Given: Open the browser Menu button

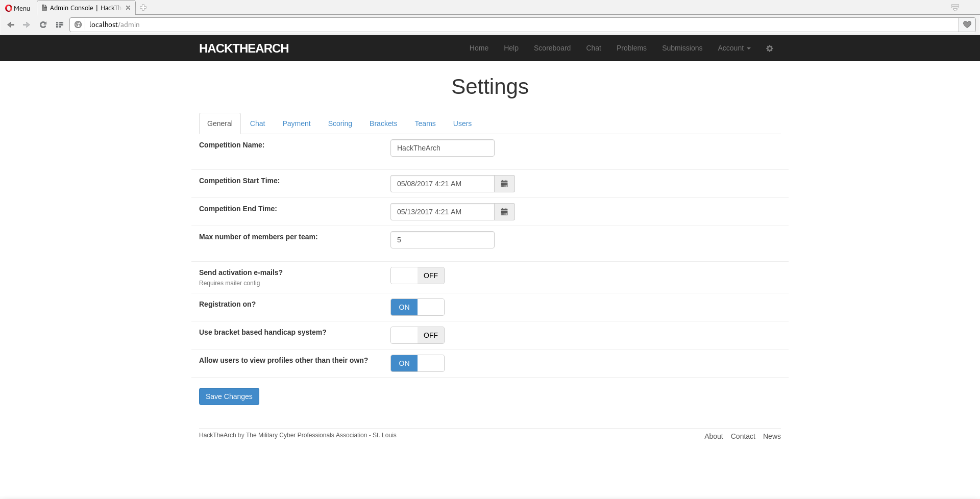Looking at the screenshot, I should tap(17, 8).
